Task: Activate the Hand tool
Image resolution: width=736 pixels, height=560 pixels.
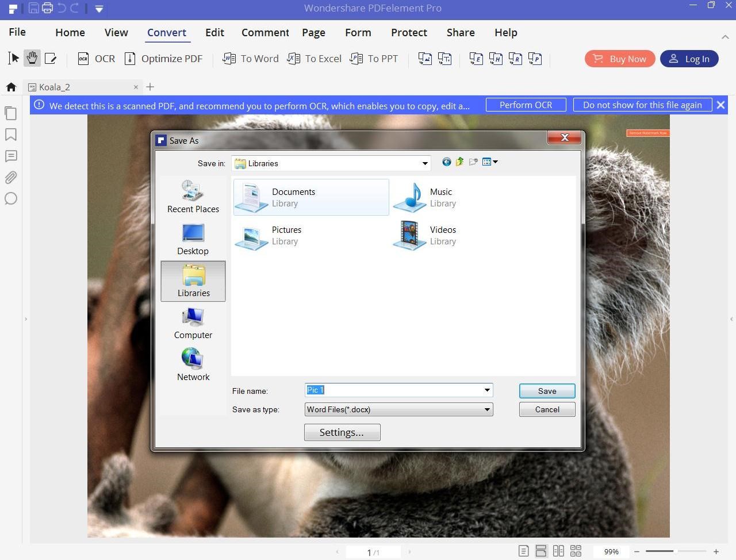Action: 32,58
